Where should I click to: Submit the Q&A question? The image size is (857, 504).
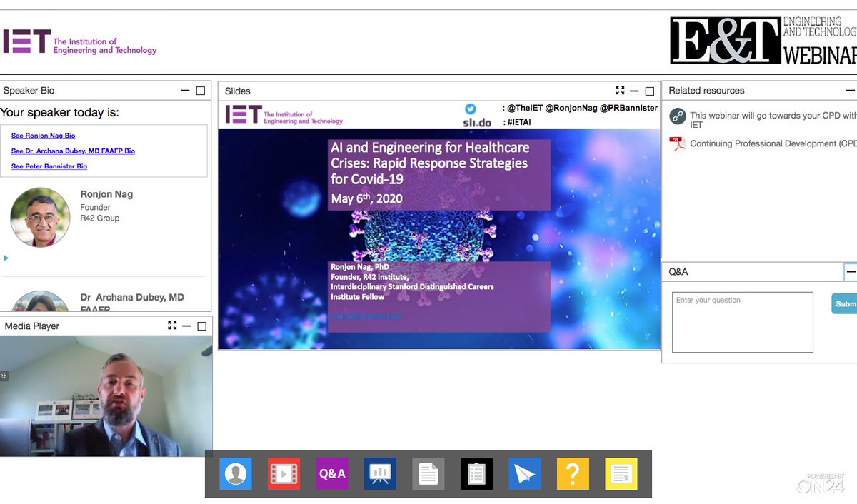[844, 303]
